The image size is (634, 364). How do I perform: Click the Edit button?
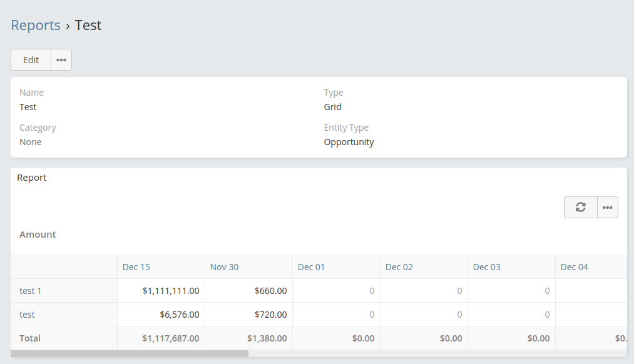(x=31, y=60)
